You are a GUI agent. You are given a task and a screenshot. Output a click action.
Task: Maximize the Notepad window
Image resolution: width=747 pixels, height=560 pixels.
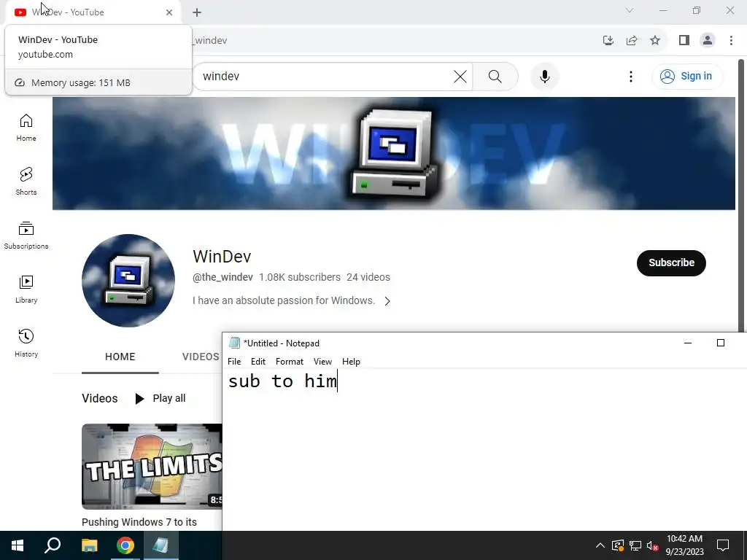(x=720, y=343)
